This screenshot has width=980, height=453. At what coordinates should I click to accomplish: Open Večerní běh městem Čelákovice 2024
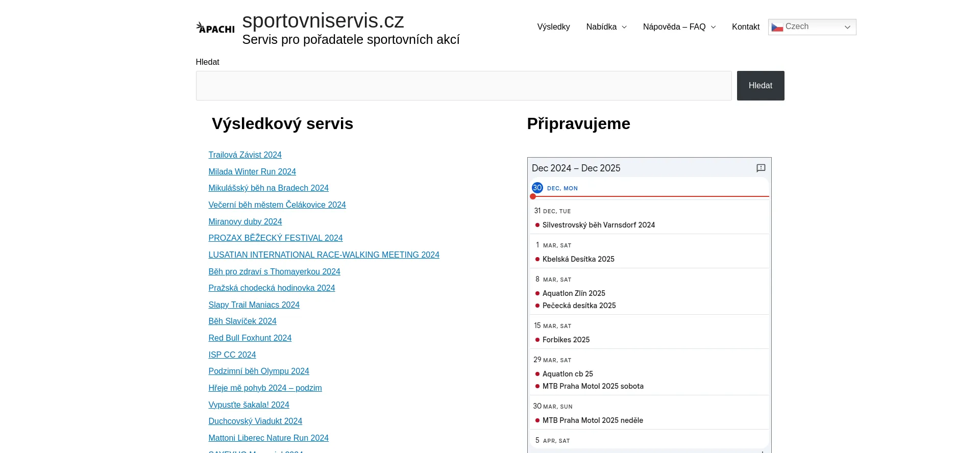point(277,205)
